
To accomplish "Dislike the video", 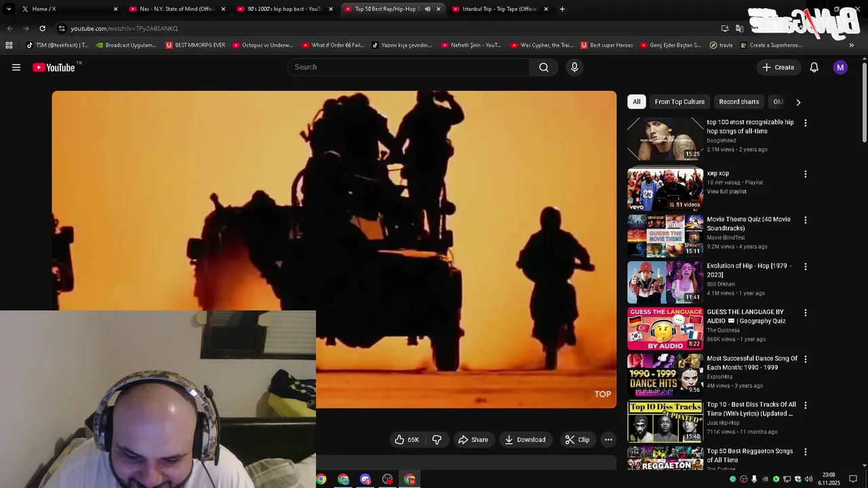I will (437, 440).
